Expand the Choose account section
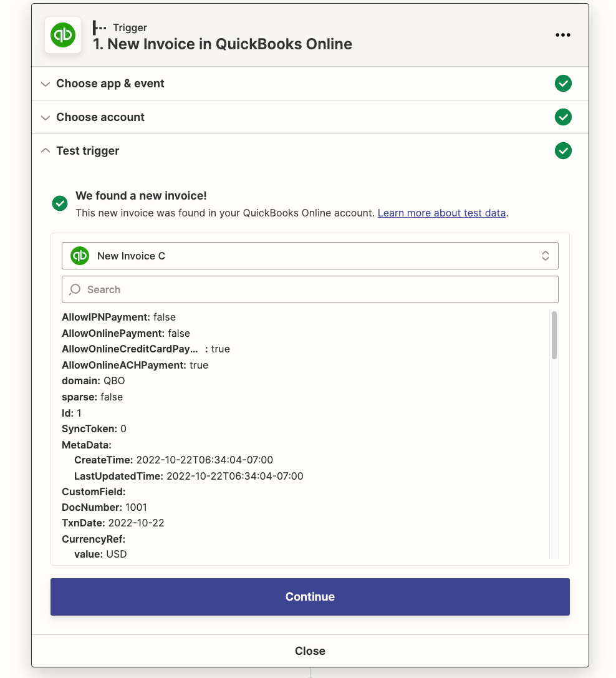 coord(310,117)
